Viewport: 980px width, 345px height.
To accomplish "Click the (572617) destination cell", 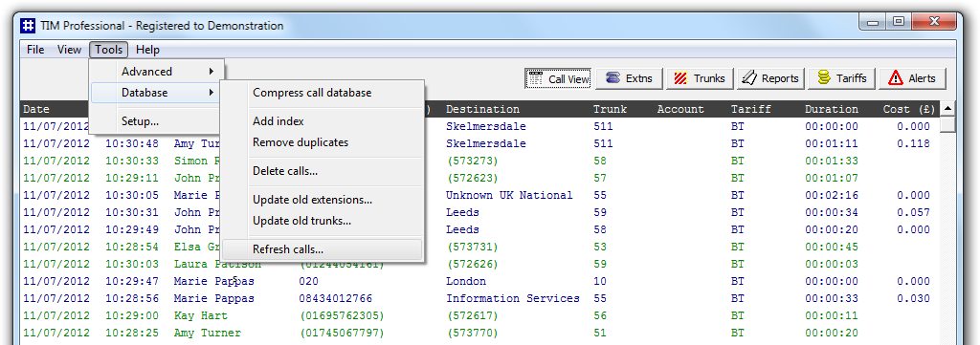I will click(x=473, y=315).
